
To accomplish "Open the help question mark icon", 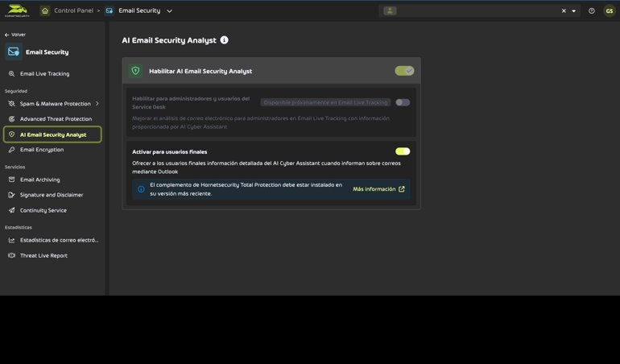I will click(592, 11).
